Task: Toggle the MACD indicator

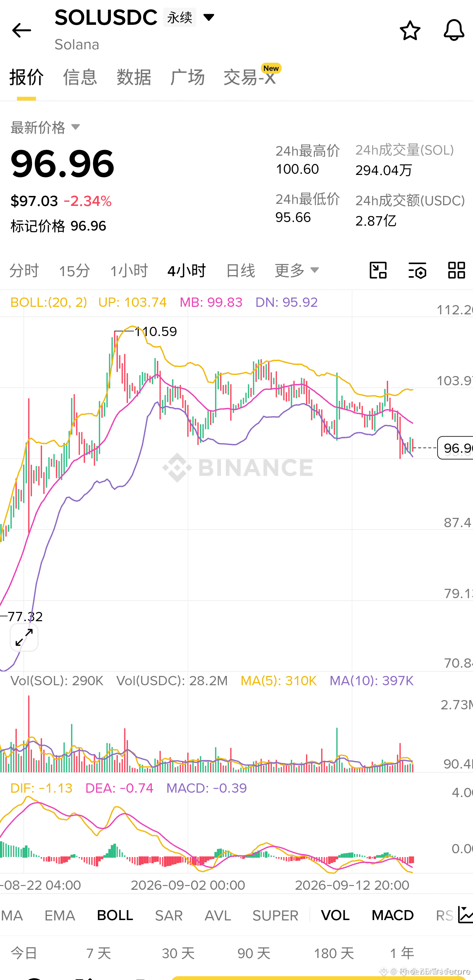Action: click(x=393, y=915)
